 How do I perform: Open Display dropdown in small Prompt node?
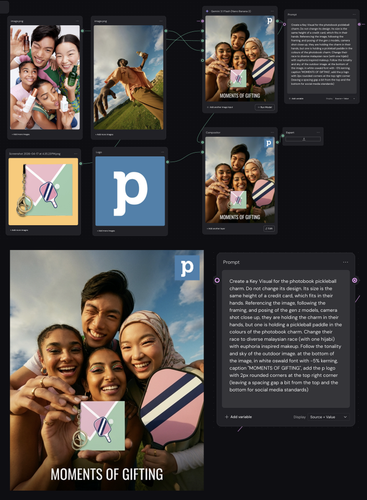(x=346, y=99)
